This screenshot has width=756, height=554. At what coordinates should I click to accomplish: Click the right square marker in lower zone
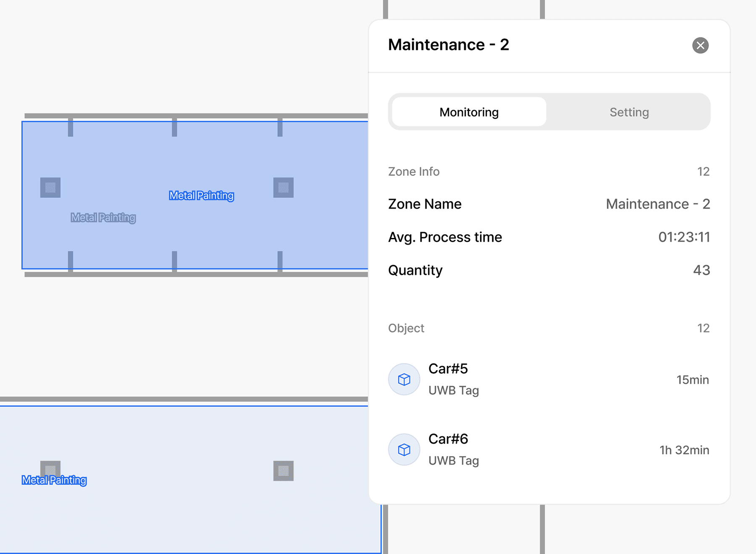[x=283, y=471]
